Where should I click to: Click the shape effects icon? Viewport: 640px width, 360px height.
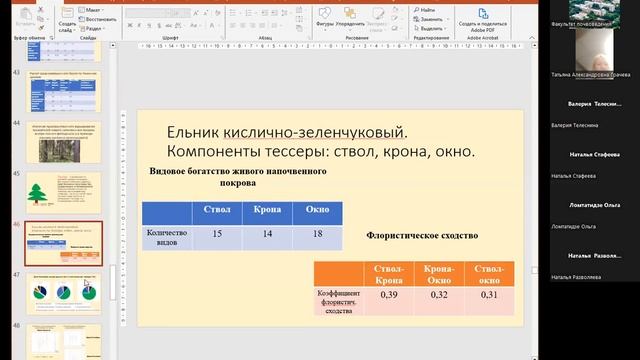pyautogui.click(x=395, y=29)
